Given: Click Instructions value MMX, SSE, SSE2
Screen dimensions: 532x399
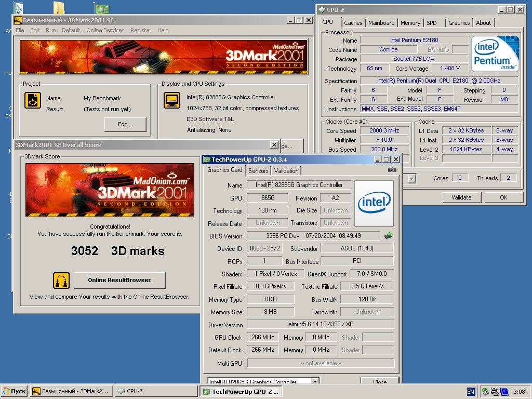Looking at the screenshot, I should 439,109.
